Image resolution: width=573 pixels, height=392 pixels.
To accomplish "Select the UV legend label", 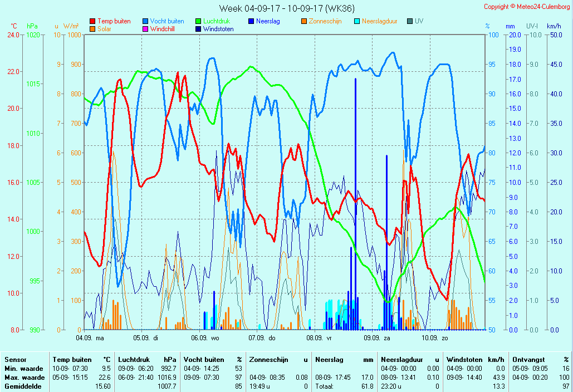I will (419, 21).
